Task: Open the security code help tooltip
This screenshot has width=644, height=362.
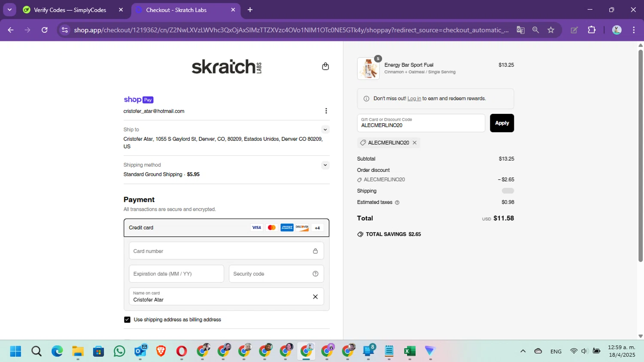Action: pos(316,274)
